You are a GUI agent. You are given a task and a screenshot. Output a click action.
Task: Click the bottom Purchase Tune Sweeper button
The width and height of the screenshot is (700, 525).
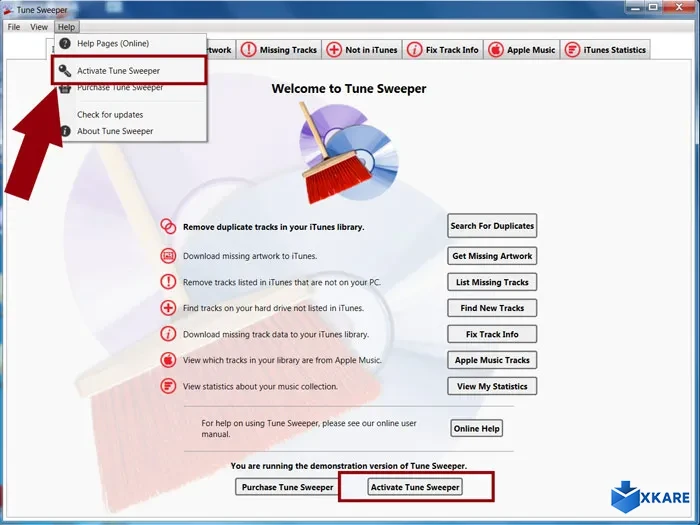point(288,487)
